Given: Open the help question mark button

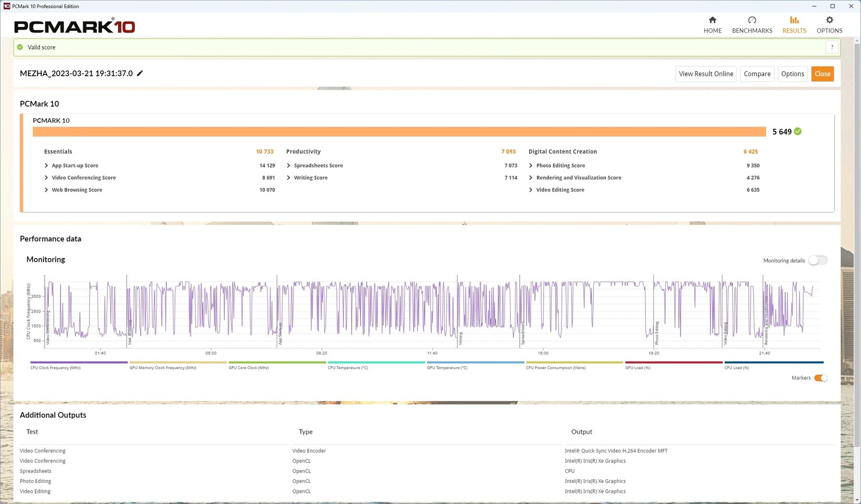Looking at the screenshot, I should coord(832,47).
